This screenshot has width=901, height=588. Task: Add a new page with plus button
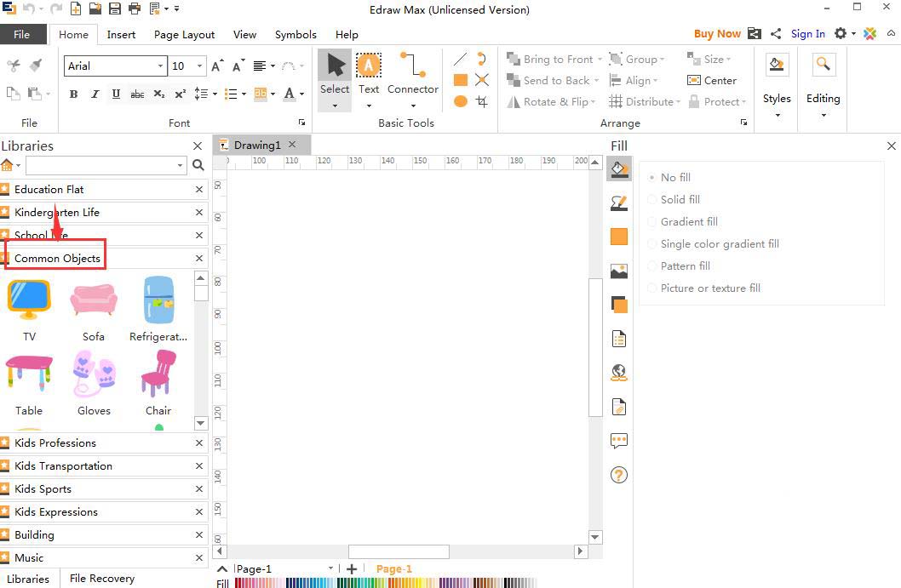(x=352, y=568)
